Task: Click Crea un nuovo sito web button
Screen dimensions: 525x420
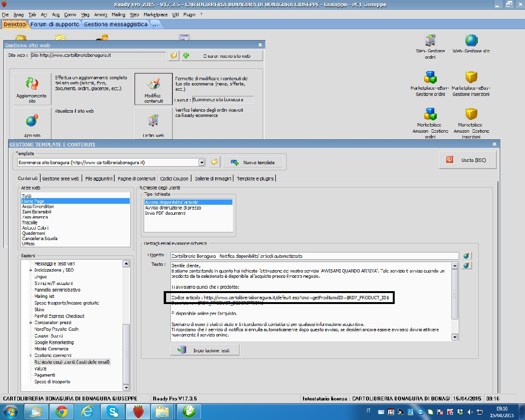Action: [222, 56]
